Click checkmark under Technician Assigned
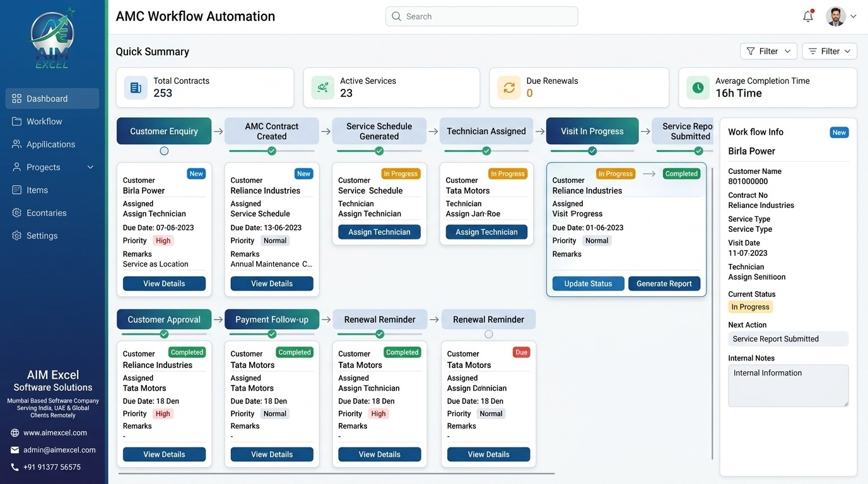Viewport: 868px width, 484px height. coord(486,151)
